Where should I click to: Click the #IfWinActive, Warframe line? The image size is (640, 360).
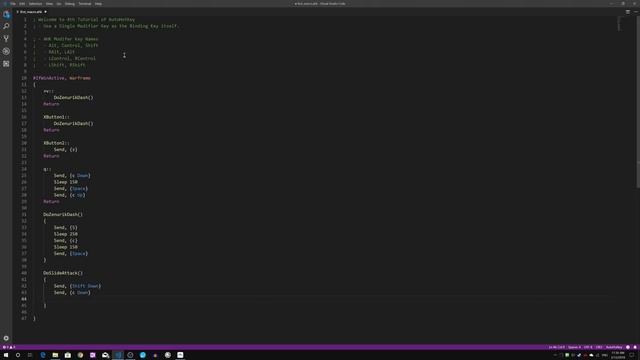pos(62,78)
